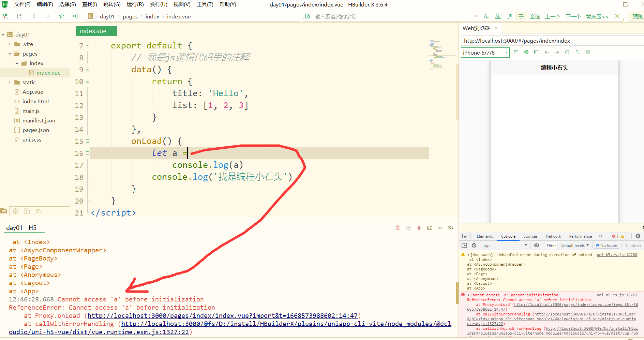The height and width of the screenshot is (340, 644).
Task: Click the 全选 select all button
Action: tap(535, 16)
